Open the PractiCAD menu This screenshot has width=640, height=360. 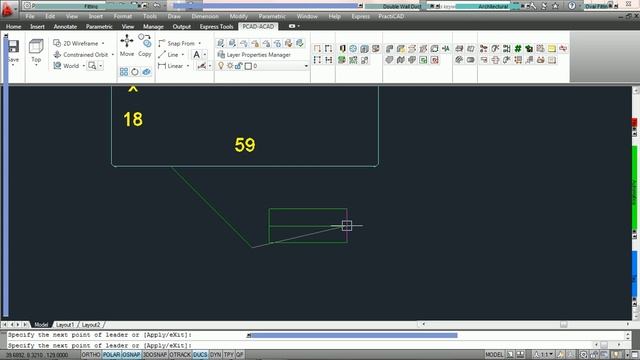[x=391, y=16]
